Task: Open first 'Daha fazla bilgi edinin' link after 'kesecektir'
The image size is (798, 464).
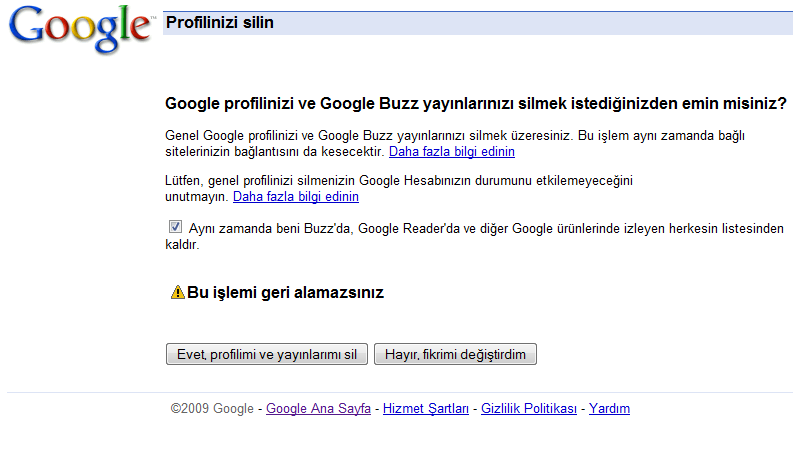Action: (452, 152)
